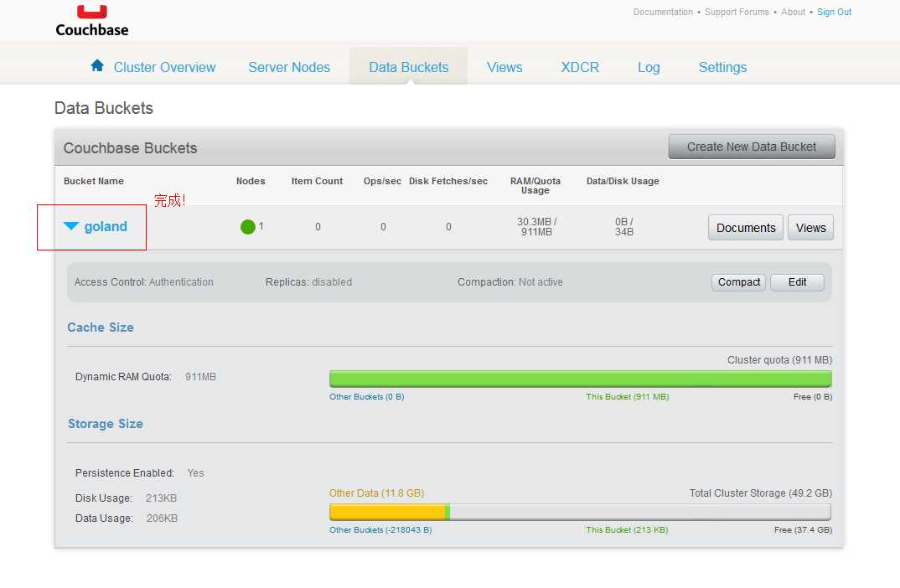
Task: Click the Compact button
Action: [739, 282]
